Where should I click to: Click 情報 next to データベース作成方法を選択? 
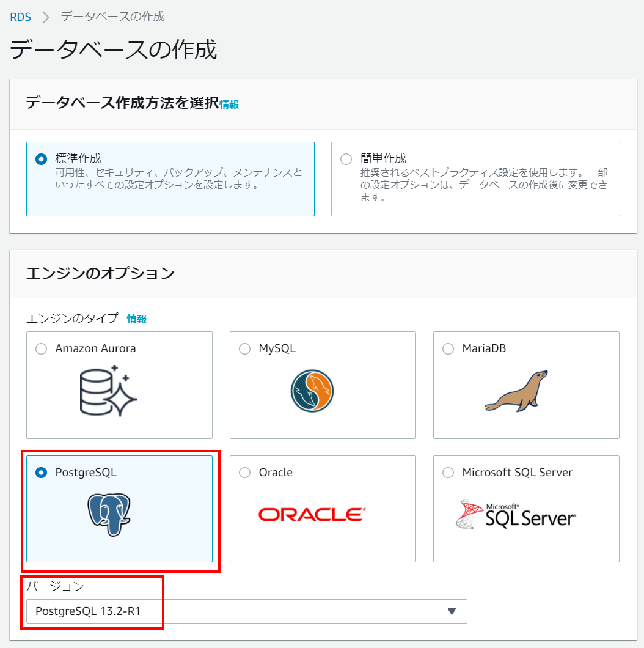coord(229,105)
